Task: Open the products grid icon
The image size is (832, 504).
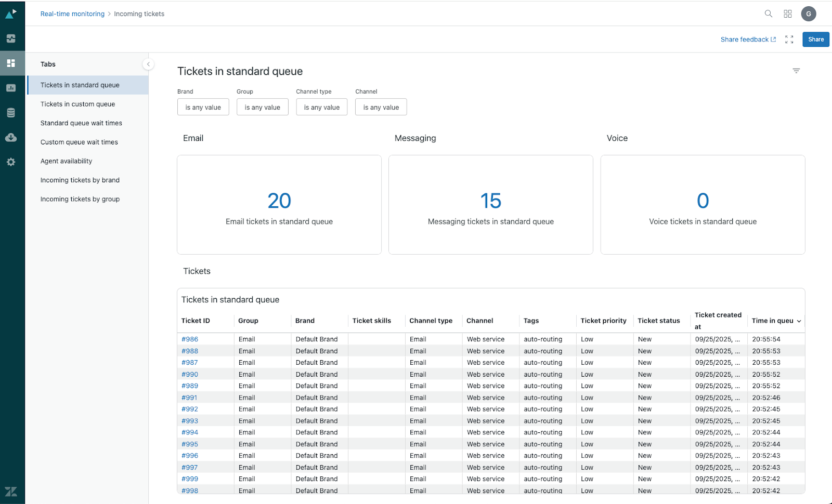Action: tap(788, 14)
